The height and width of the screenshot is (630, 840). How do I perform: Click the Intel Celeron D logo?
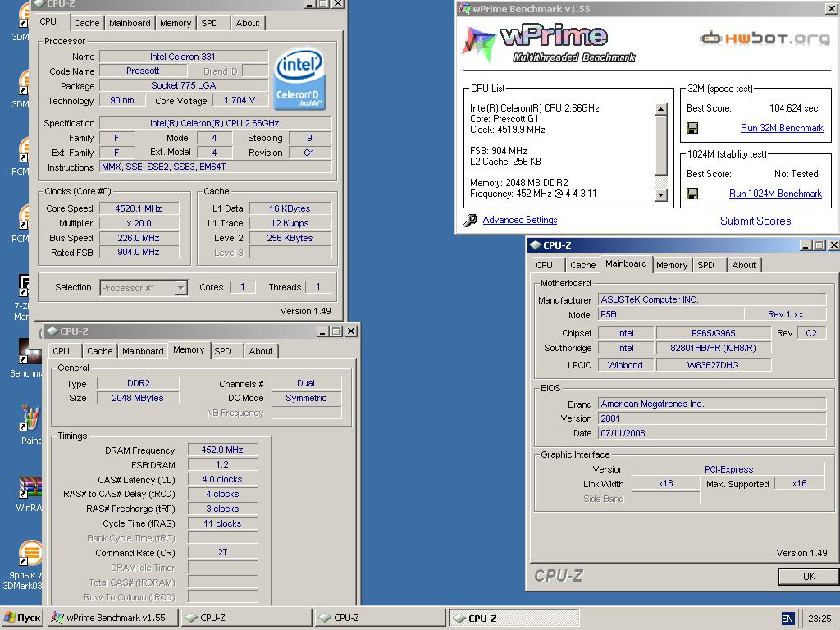[299, 80]
